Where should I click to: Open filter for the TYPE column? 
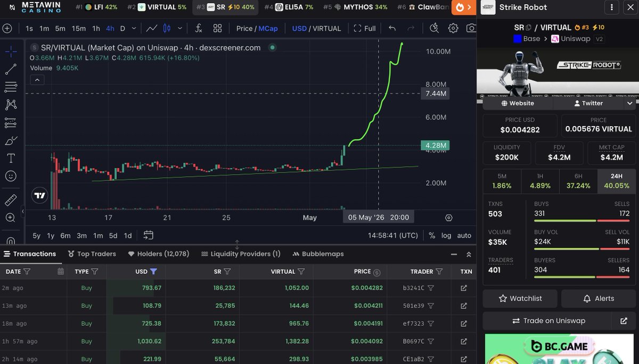[x=94, y=271]
